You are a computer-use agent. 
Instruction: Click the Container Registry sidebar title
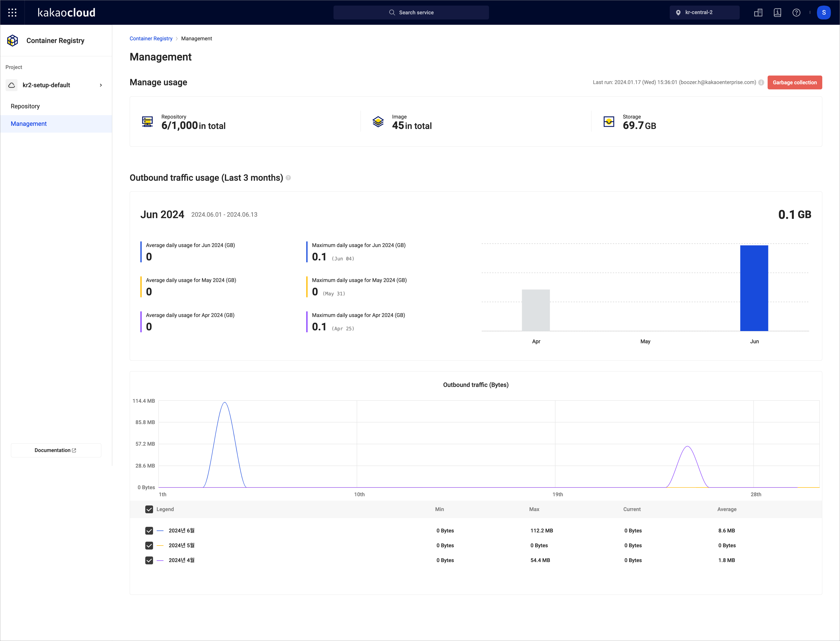pyautogui.click(x=55, y=40)
